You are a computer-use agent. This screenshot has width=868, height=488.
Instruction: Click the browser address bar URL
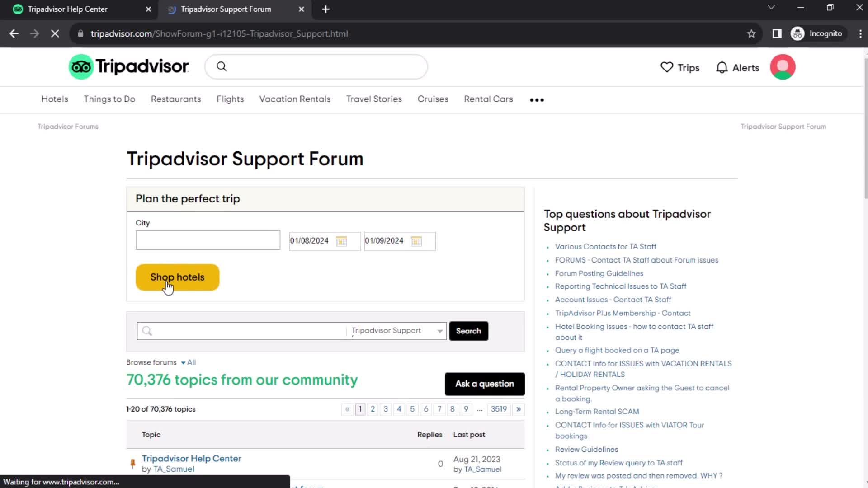click(x=219, y=34)
